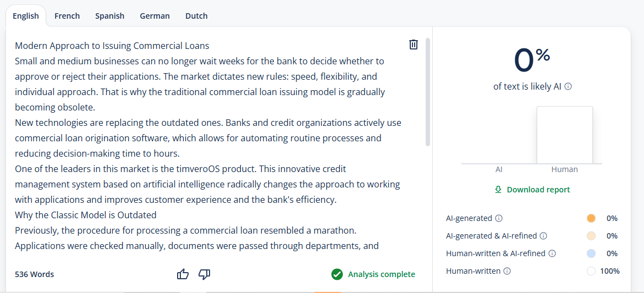Click the download arrow icon beside report

(498, 190)
